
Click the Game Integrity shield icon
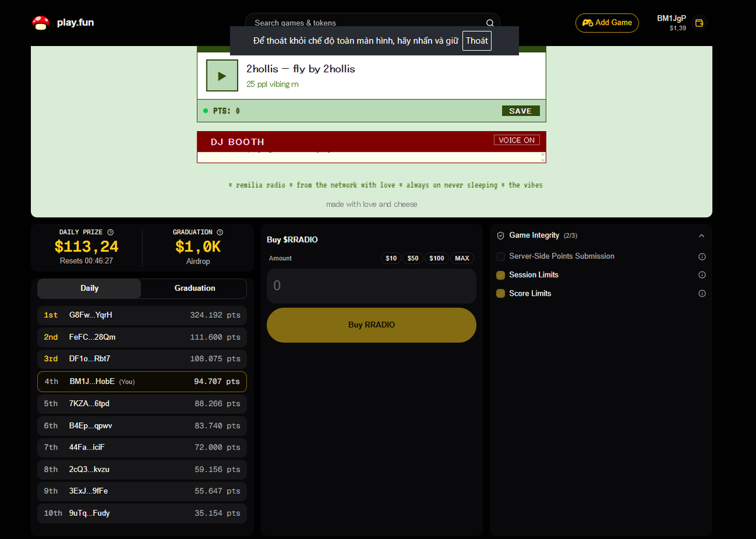coord(501,236)
